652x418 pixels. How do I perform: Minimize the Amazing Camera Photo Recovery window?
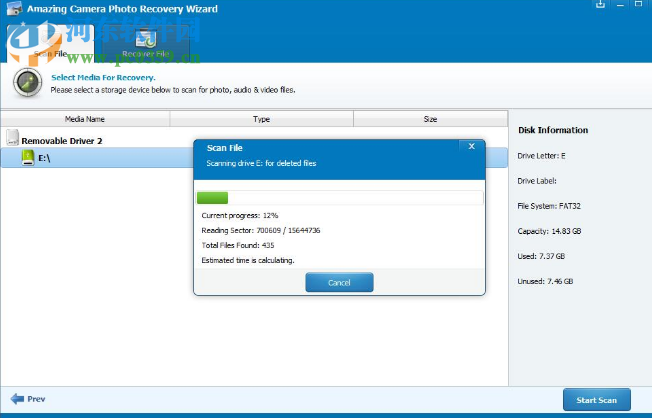620,5
